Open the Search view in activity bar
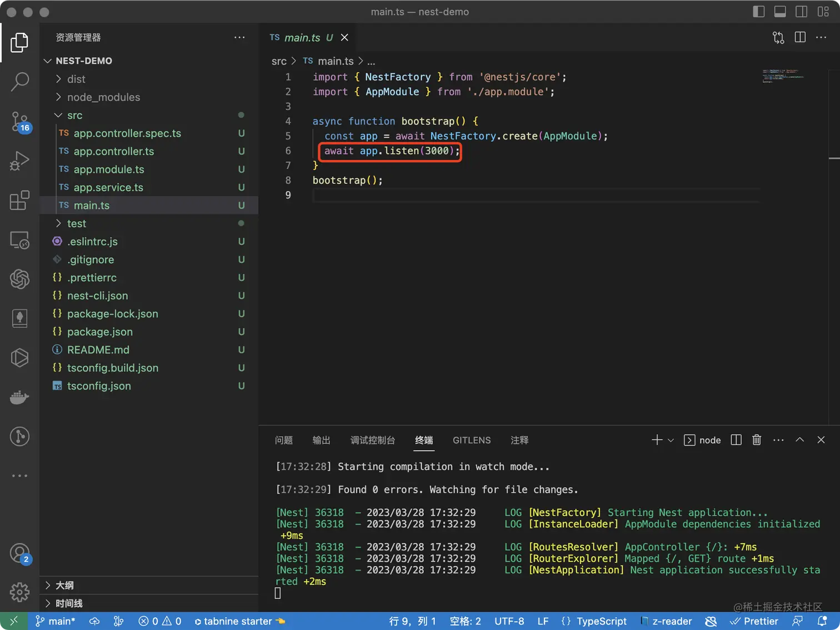The width and height of the screenshot is (840, 630). (x=19, y=82)
